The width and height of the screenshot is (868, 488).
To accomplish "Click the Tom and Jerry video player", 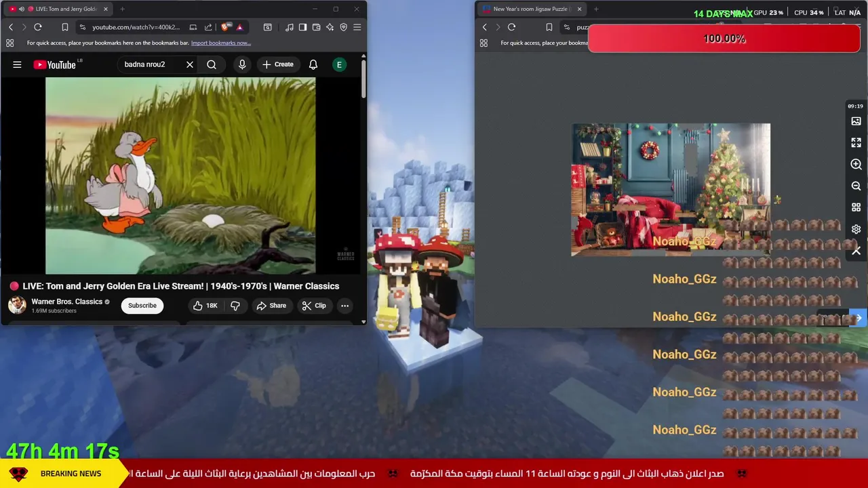I will tap(180, 176).
